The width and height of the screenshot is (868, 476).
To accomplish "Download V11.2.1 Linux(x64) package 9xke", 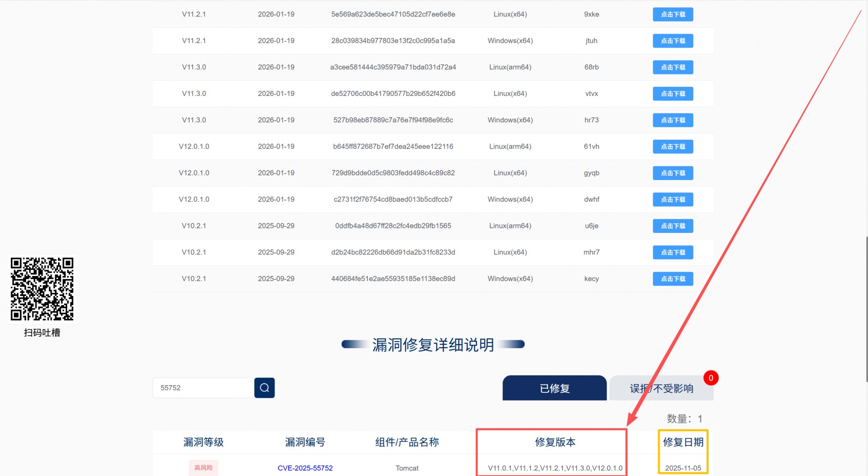I will pos(672,15).
